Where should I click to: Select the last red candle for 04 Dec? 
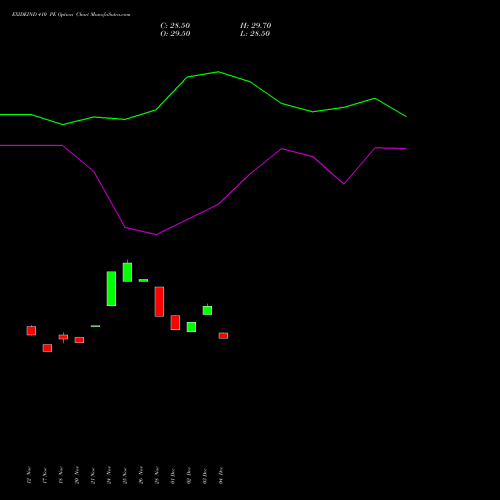point(223,336)
